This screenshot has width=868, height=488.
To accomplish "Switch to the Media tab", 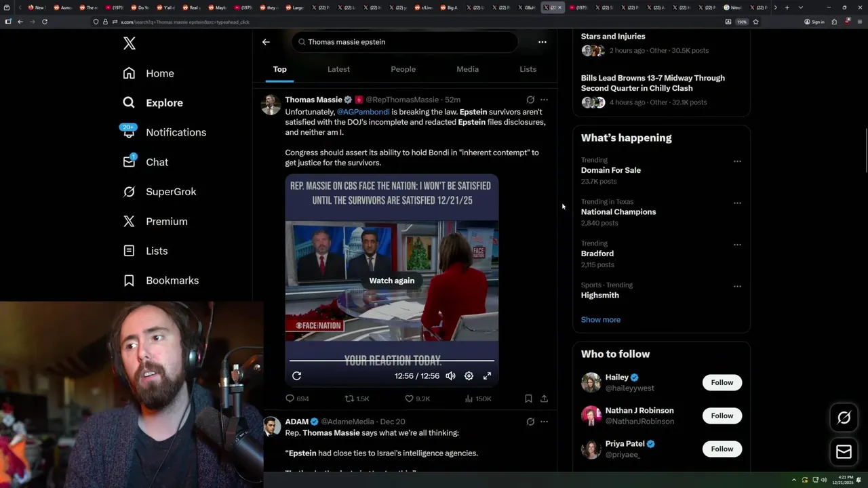I will (467, 69).
